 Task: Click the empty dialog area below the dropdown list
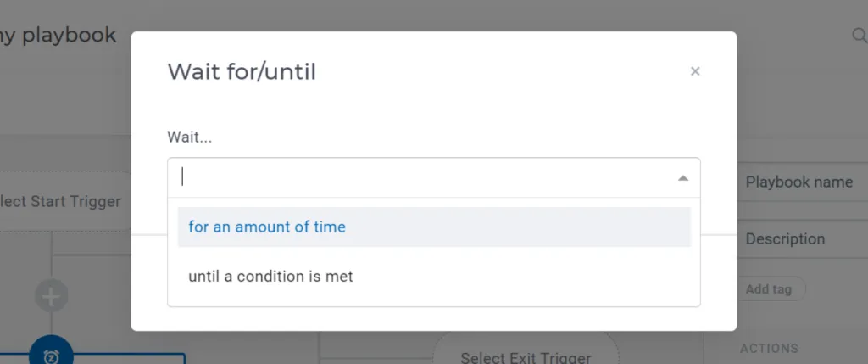(x=434, y=318)
